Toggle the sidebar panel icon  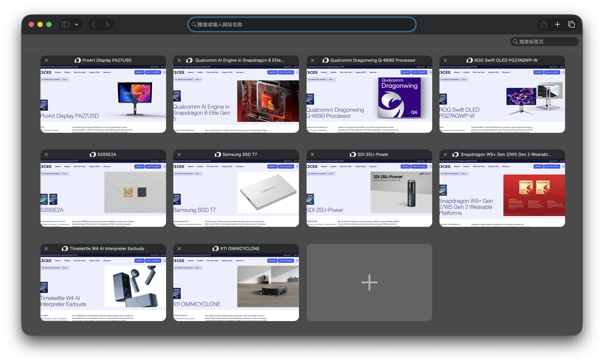[x=65, y=24]
